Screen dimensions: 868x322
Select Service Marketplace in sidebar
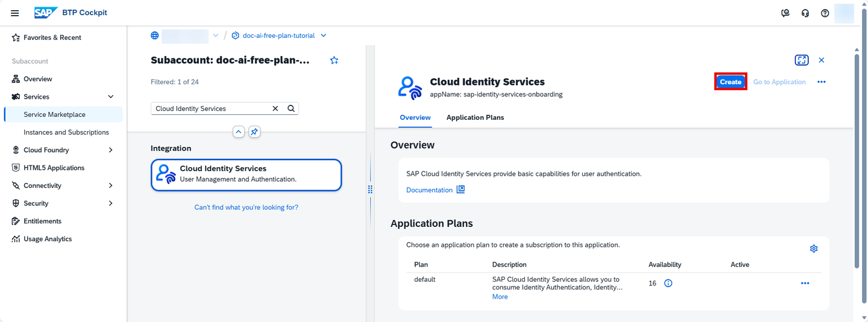(x=63, y=114)
